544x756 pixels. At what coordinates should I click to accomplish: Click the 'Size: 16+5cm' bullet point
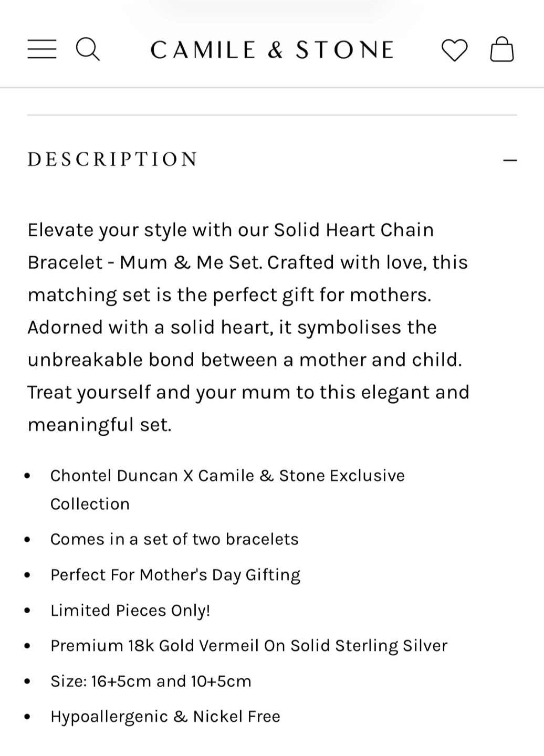(x=151, y=681)
